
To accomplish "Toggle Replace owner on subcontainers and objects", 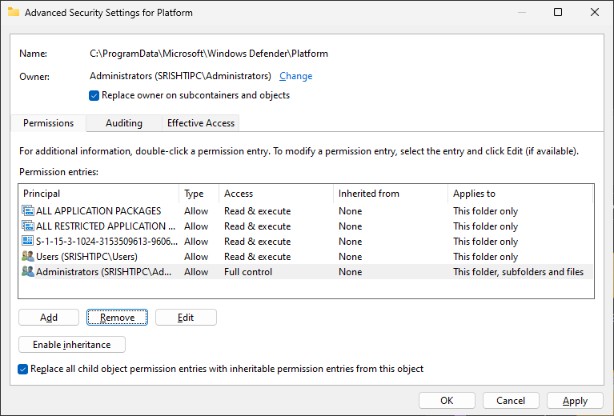I will point(94,96).
